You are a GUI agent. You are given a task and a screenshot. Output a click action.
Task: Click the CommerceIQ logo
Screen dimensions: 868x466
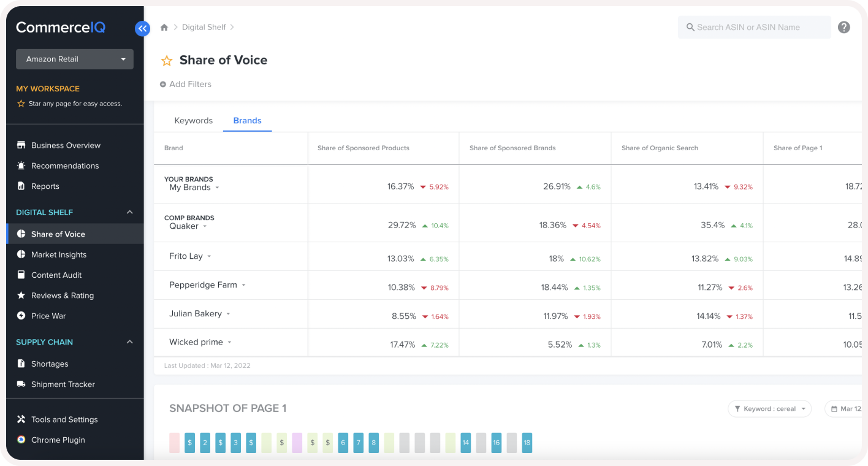point(61,28)
